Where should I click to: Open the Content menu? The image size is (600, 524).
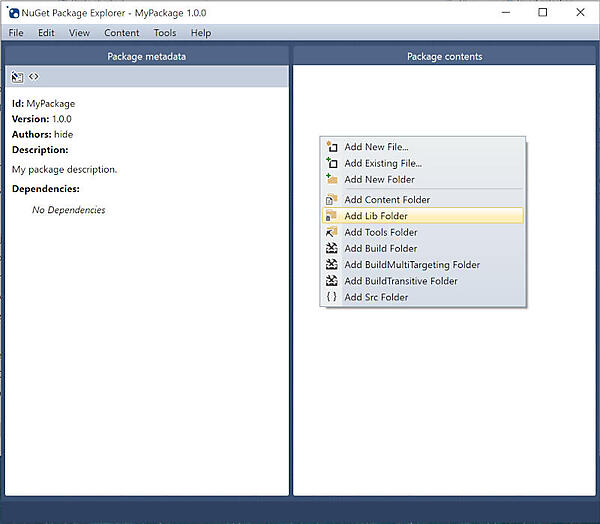click(x=122, y=33)
